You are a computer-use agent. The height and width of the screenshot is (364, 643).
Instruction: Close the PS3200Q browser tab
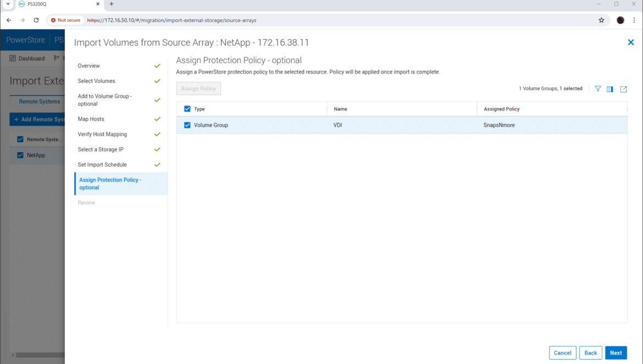point(98,4)
